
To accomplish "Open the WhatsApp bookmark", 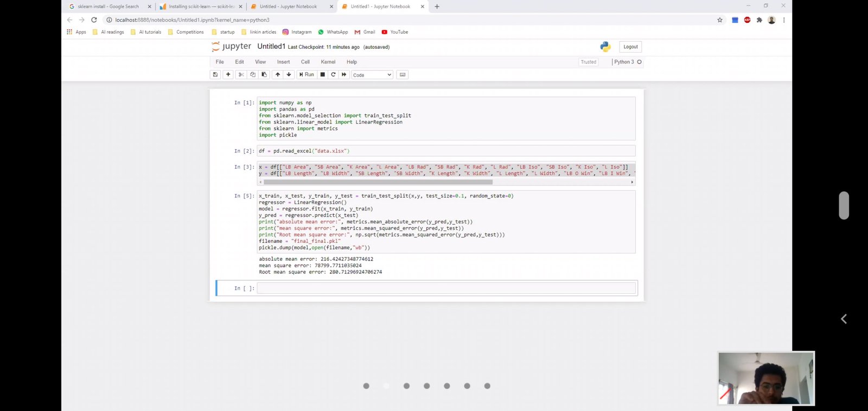I will tap(333, 32).
